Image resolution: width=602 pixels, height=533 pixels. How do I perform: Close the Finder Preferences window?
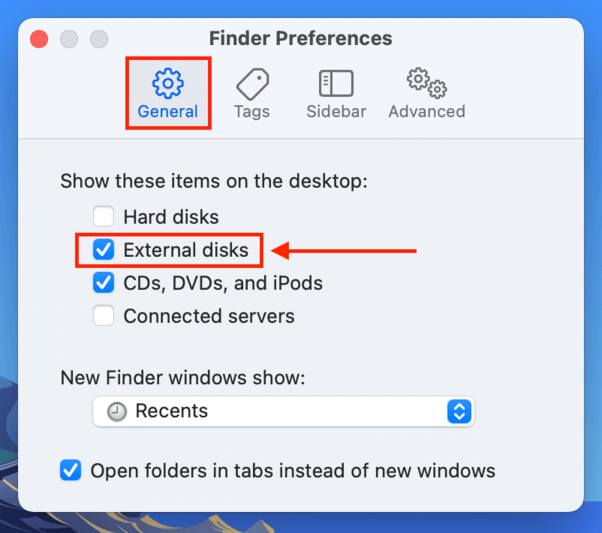point(39,39)
